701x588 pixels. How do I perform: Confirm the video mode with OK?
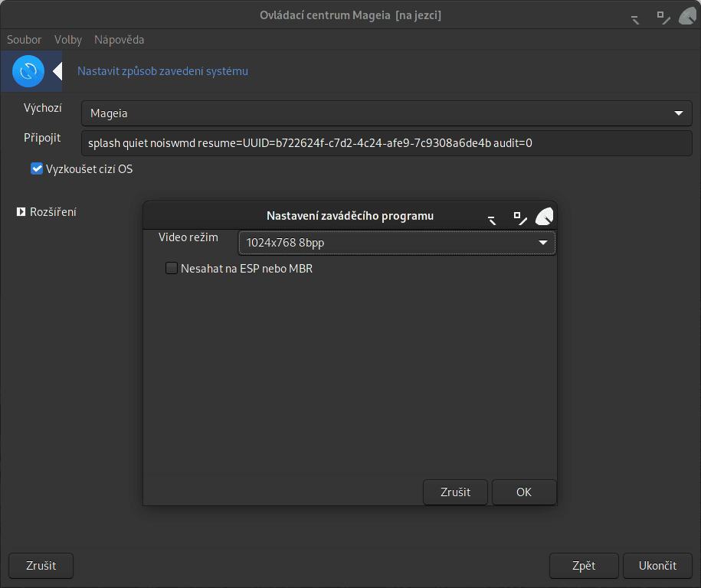(x=524, y=492)
